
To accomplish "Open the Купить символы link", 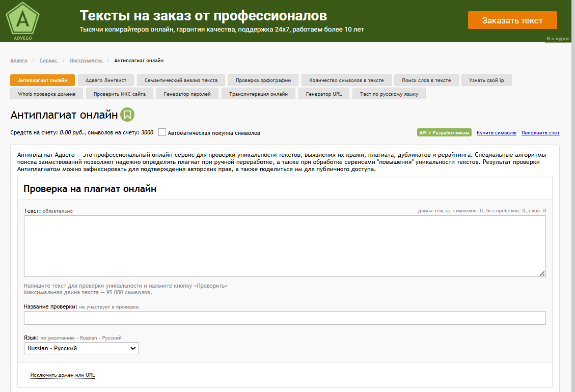I will click(496, 133).
